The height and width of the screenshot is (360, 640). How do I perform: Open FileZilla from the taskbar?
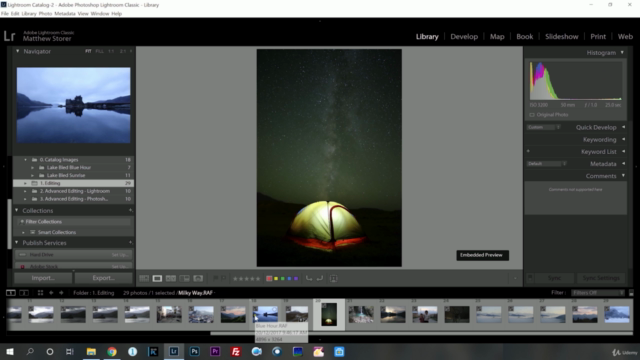pos(236,351)
